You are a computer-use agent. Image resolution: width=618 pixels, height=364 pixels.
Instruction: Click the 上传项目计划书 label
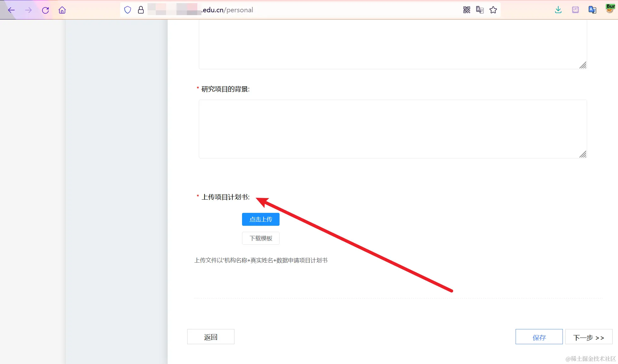click(225, 197)
